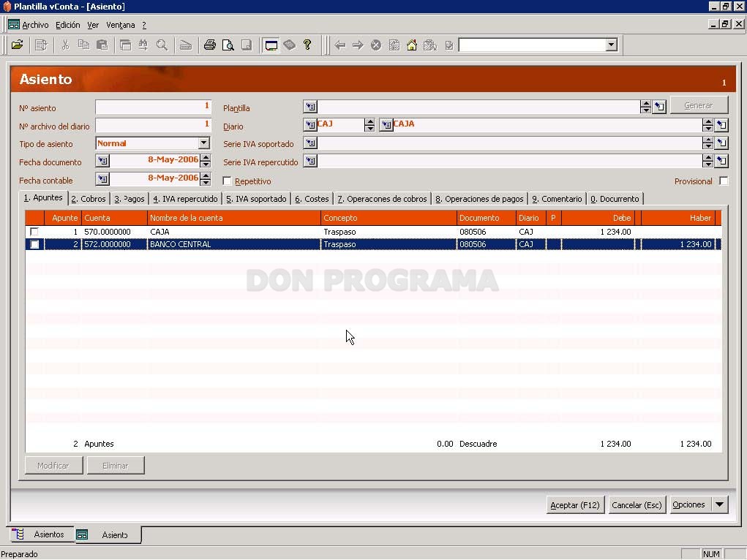
Task: Click the Aceptar (F12) button
Action: pos(575,504)
